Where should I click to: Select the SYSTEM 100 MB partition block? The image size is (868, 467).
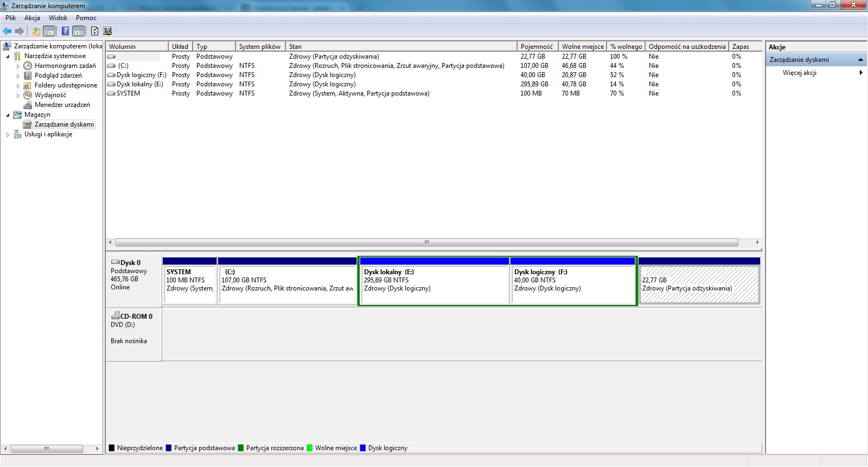pos(190,281)
